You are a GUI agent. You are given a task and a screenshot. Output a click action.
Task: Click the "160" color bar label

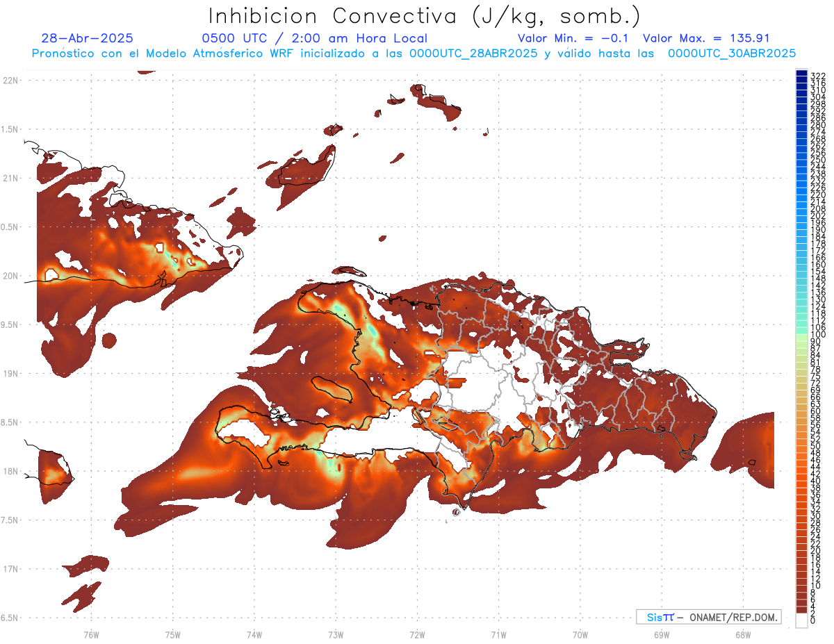click(817, 265)
